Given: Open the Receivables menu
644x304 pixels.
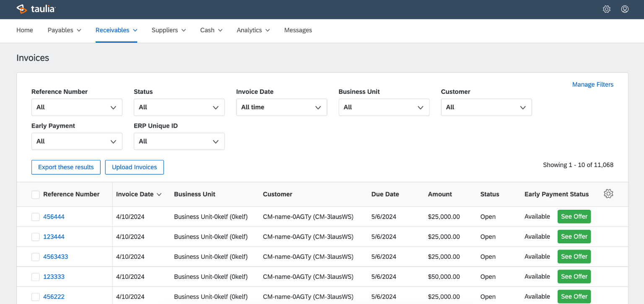Looking at the screenshot, I should pos(117,30).
